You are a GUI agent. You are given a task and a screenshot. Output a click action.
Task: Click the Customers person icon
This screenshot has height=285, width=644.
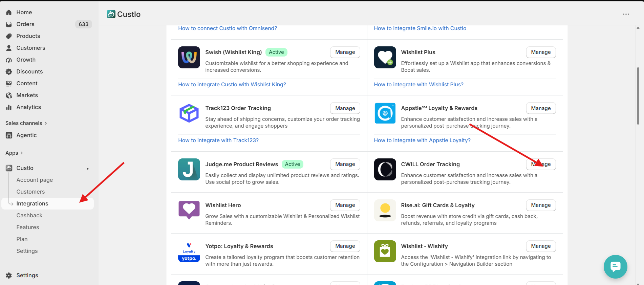9,48
